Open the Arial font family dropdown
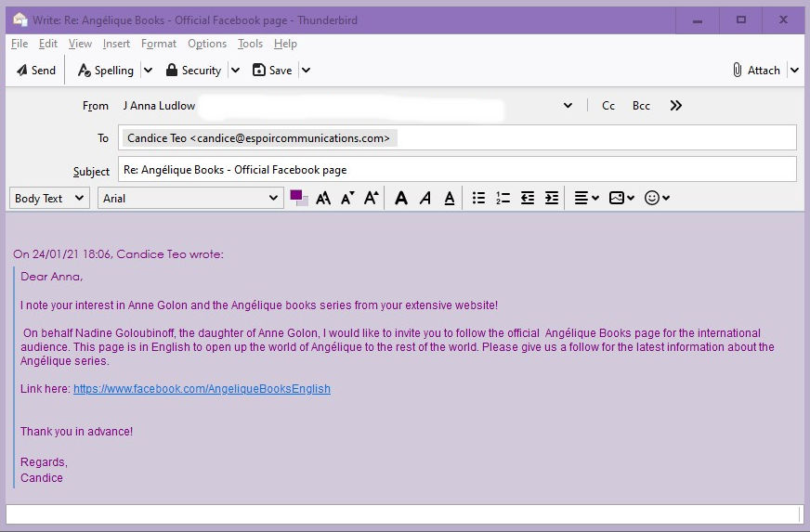This screenshot has width=810, height=532. [190, 198]
